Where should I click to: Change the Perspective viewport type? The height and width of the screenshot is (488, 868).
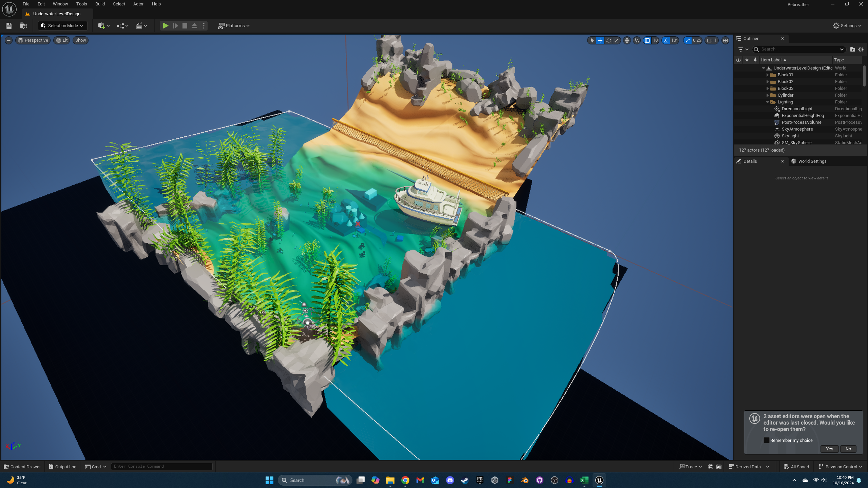33,40
